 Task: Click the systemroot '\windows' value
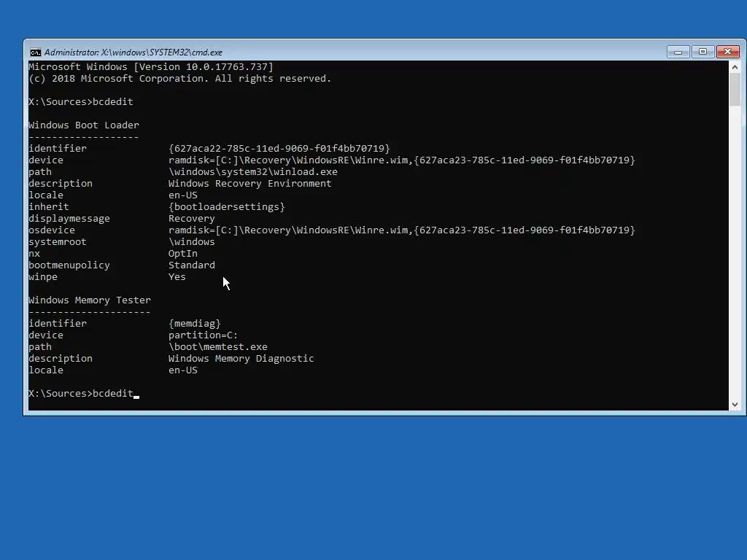tap(192, 242)
